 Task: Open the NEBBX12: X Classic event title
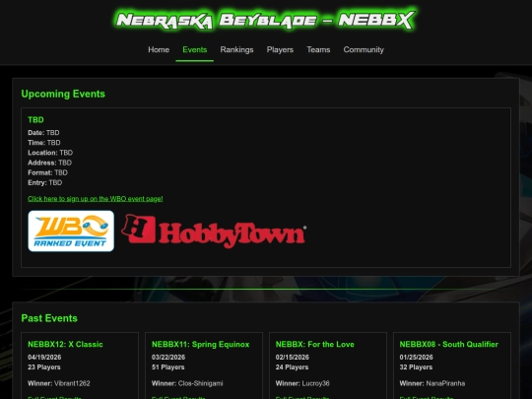point(65,345)
